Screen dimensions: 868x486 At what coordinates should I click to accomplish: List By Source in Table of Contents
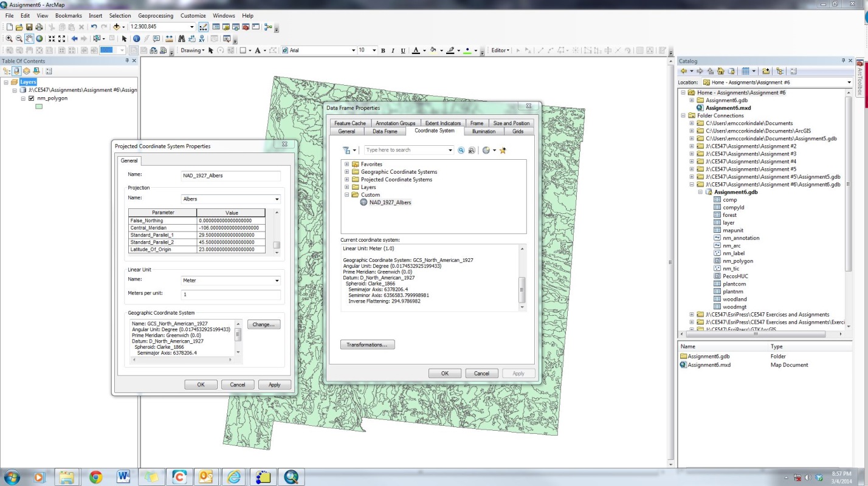pyautogui.click(x=16, y=71)
